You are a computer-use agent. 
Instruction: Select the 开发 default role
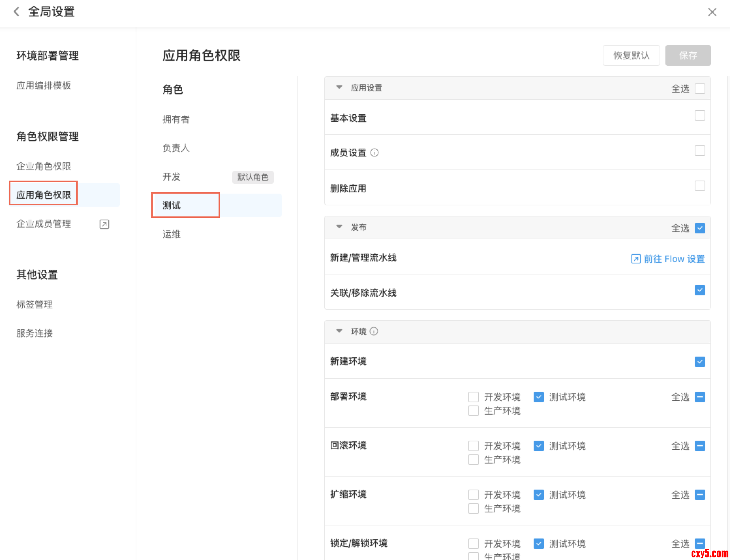(172, 177)
